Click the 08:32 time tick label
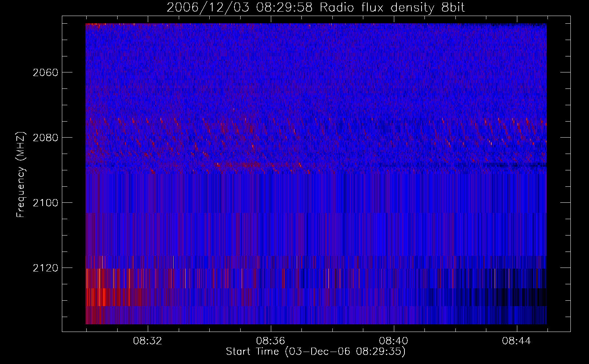Screen dimensions: 589x364 pos(147,341)
